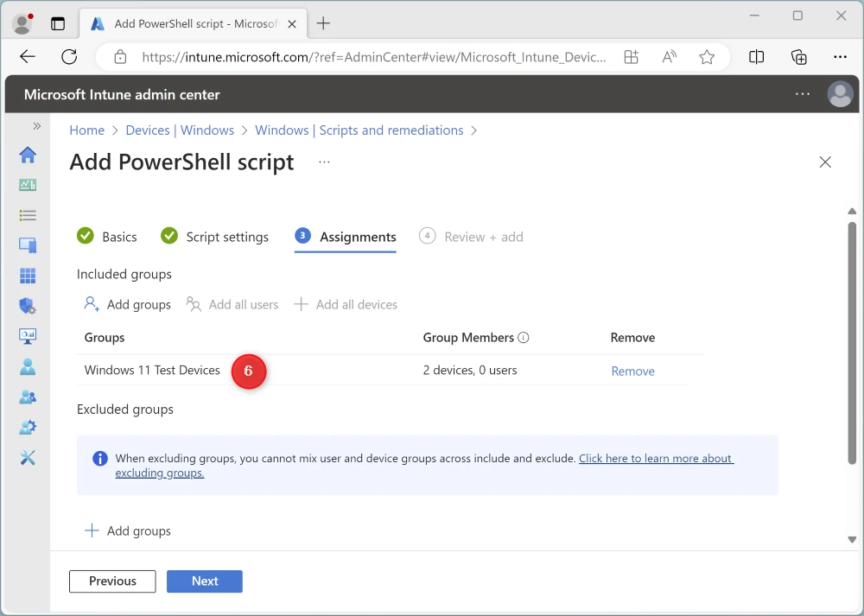Select the Assignments step
Image resolution: width=864 pixels, height=616 pixels.
(x=346, y=237)
